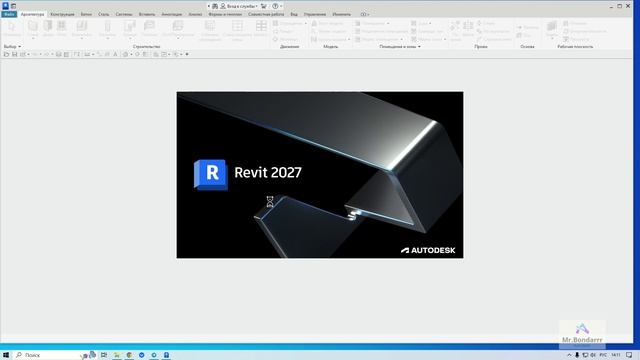Select the Curtain Grid tool icon
640x360 pixels.
point(237,26)
